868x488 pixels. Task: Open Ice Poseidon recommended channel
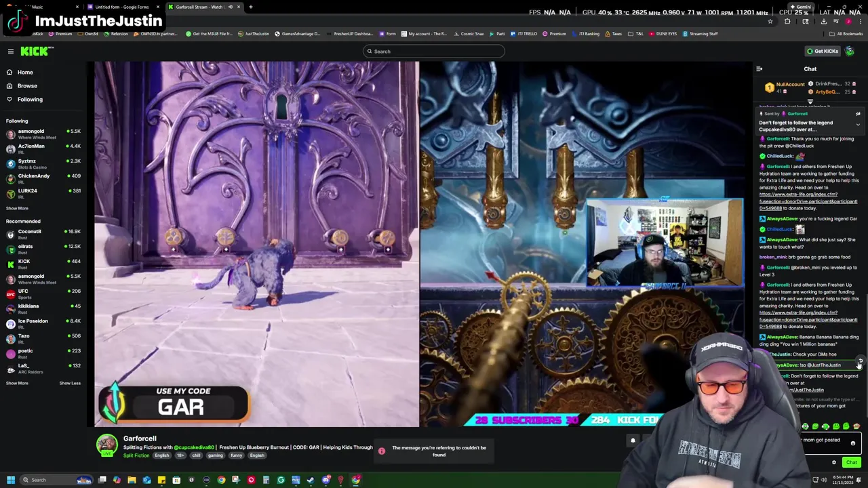click(x=42, y=323)
